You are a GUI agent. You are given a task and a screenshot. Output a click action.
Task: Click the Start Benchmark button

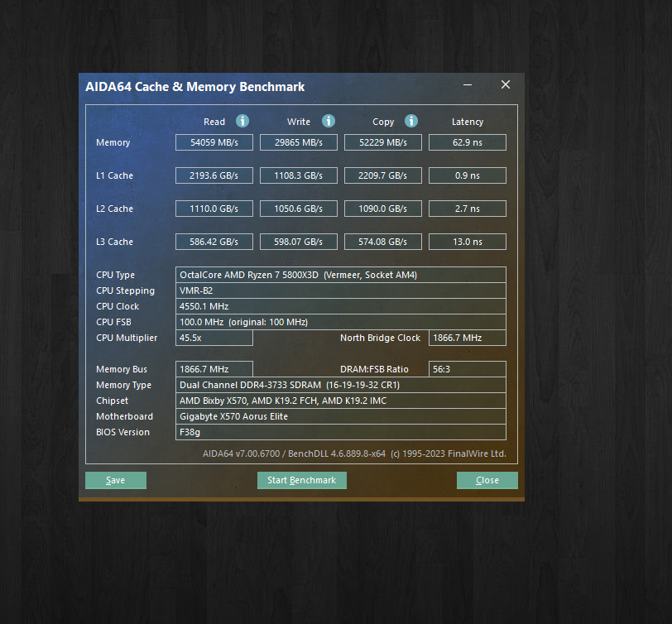(x=302, y=480)
